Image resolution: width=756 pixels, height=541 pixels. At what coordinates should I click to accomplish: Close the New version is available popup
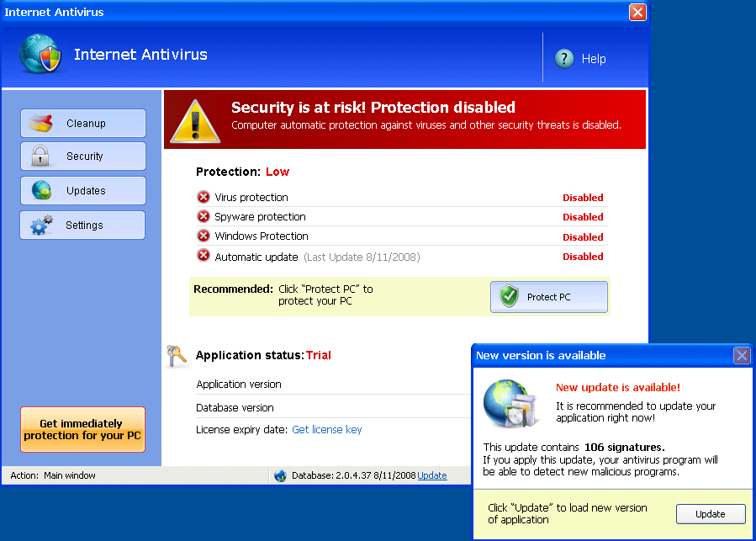coord(742,355)
